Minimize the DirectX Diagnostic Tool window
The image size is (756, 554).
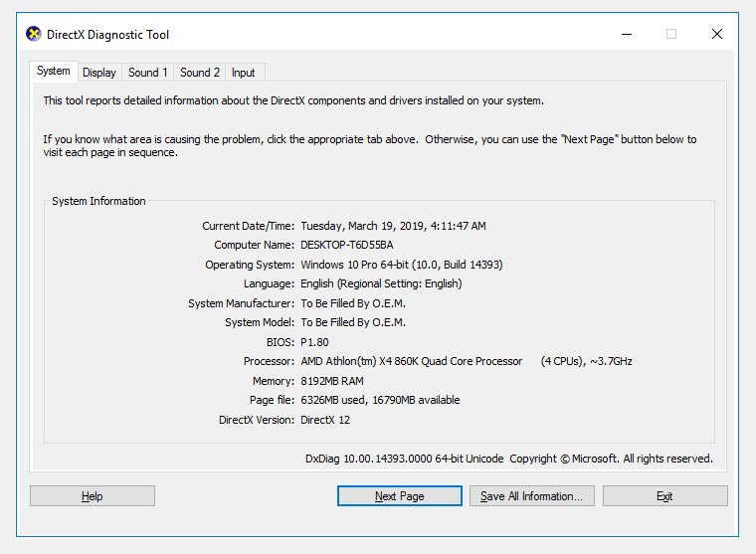click(x=627, y=34)
